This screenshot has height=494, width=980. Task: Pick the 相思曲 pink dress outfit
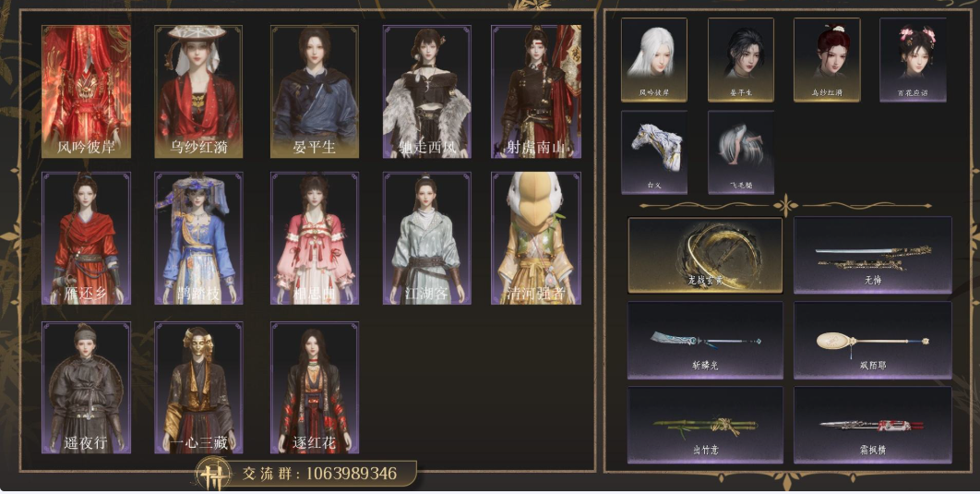click(315, 238)
